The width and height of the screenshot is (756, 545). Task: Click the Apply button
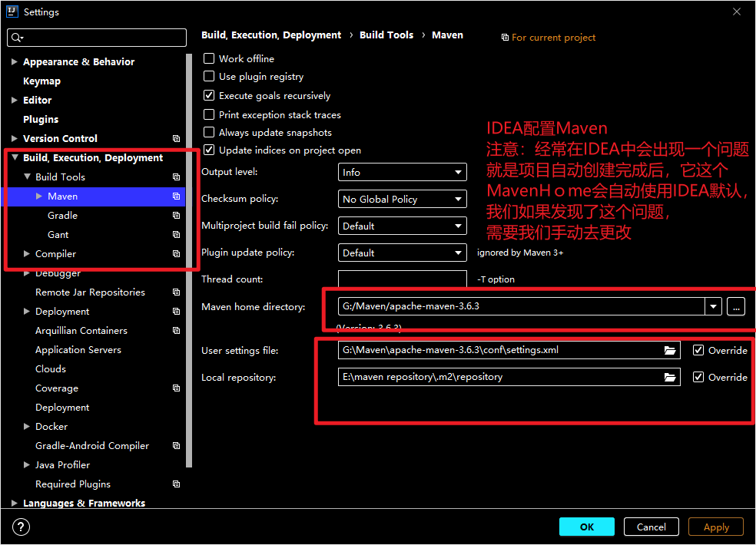click(x=716, y=527)
